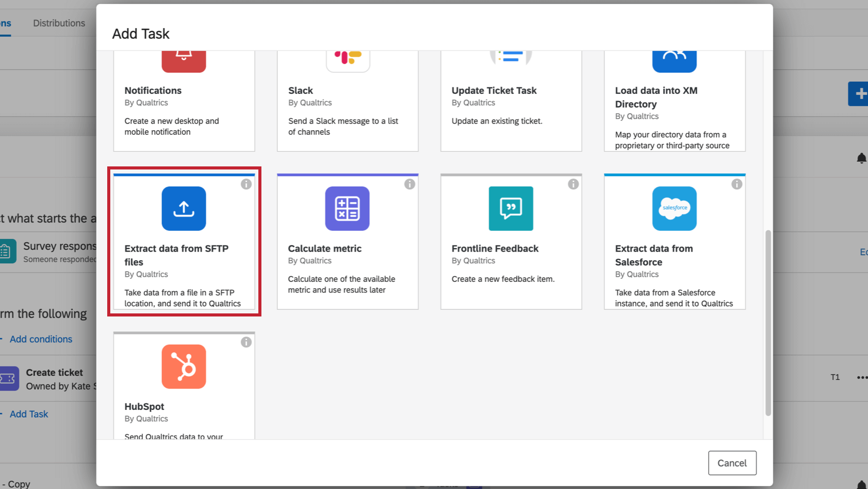Select the Update Ticket Task icon
The height and width of the screenshot is (489, 868).
point(511,59)
